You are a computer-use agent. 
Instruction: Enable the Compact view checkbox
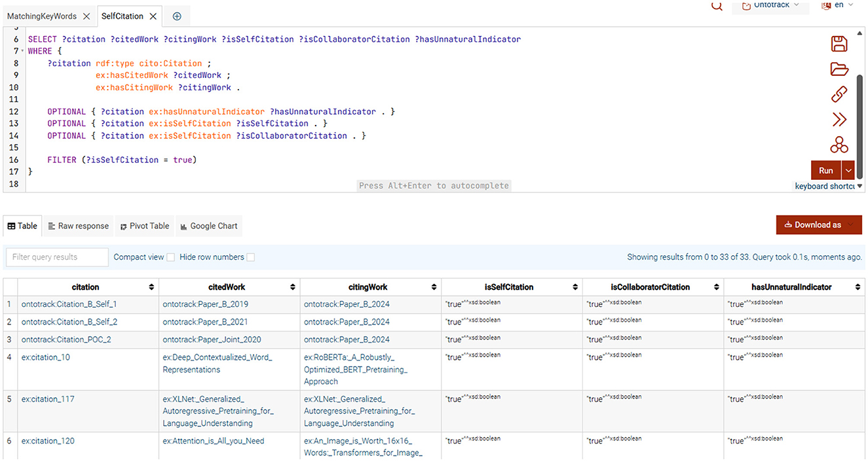[170, 258]
